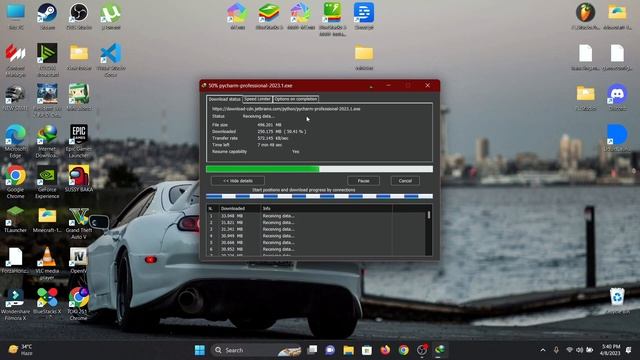Open the Visual Studio Code shortcut
This screenshot has width=640, height=360.
click(111, 60)
